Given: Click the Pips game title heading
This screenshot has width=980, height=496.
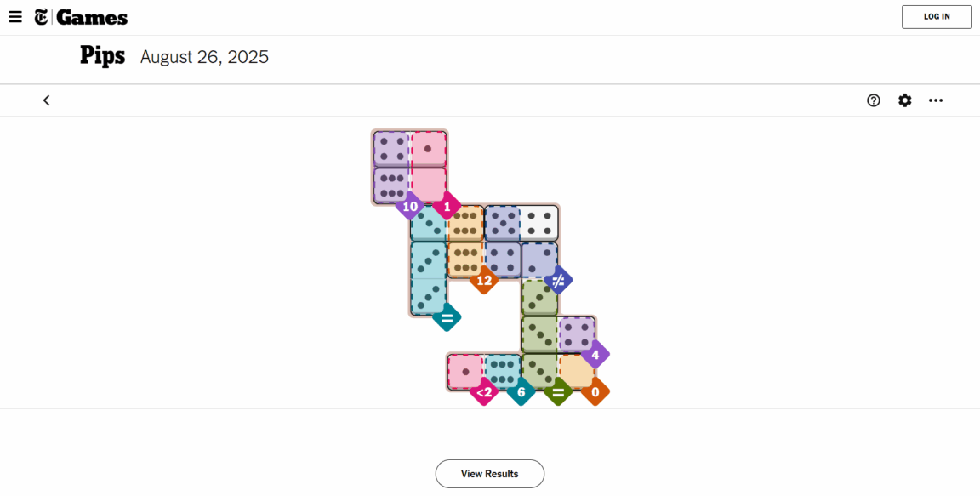Looking at the screenshot, I should [x=102, y=56].
